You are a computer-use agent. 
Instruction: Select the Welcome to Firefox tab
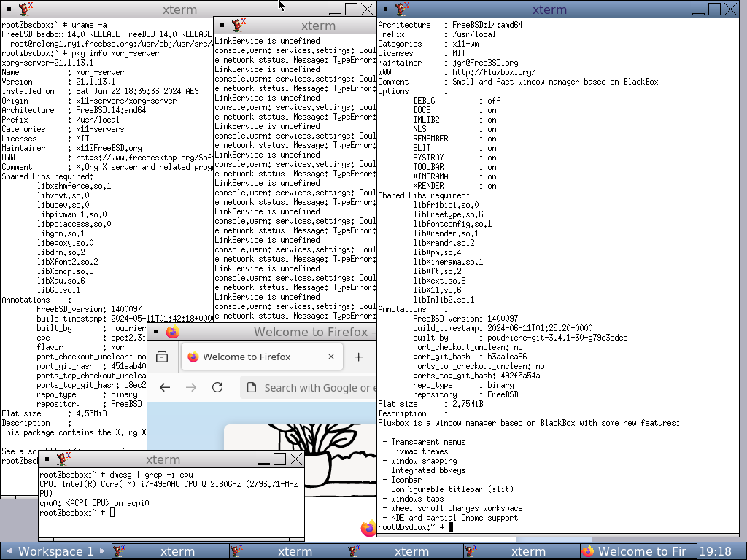[x=262, y=357]
